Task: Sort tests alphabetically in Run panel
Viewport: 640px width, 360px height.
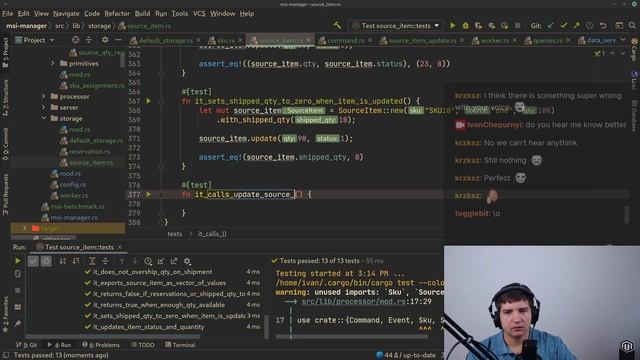Action: tap(63, 261)
